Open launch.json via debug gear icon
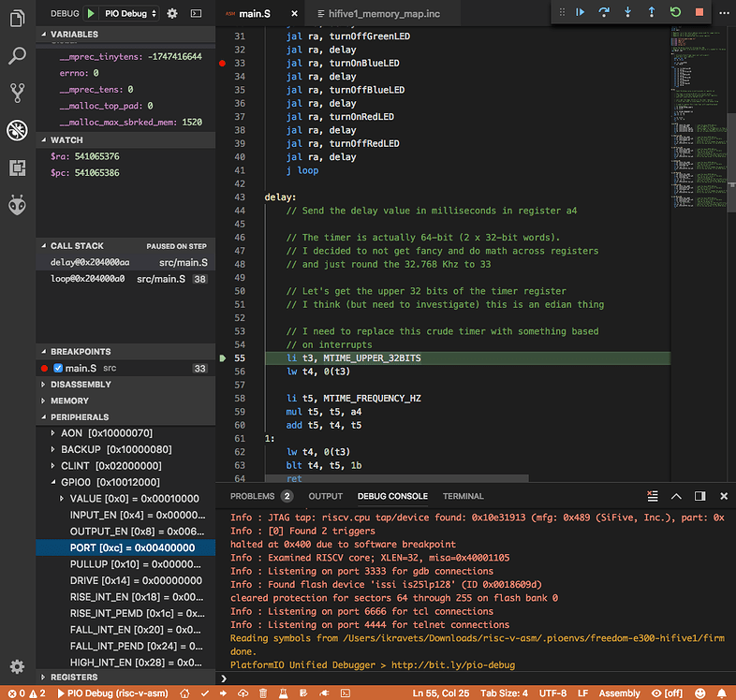 point(172,14)
